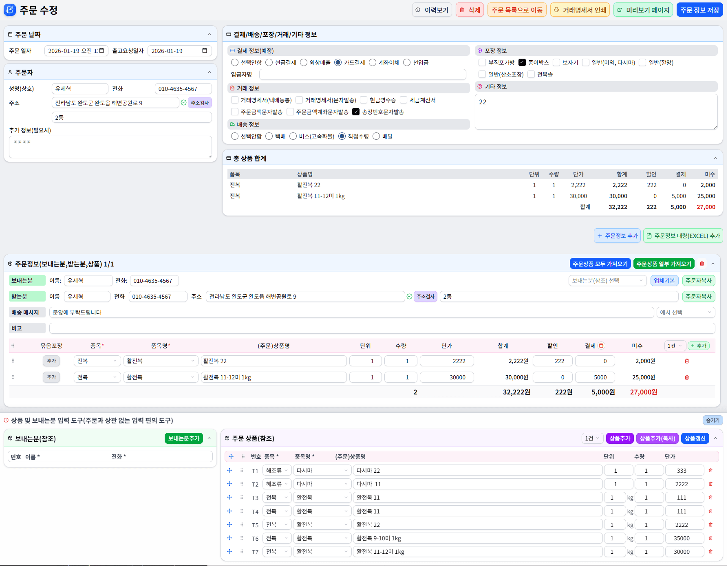Viewport: 728px width, 566px height.
Task: Click 주문상품 모두 가져오기 button
Action: point(600,264)
